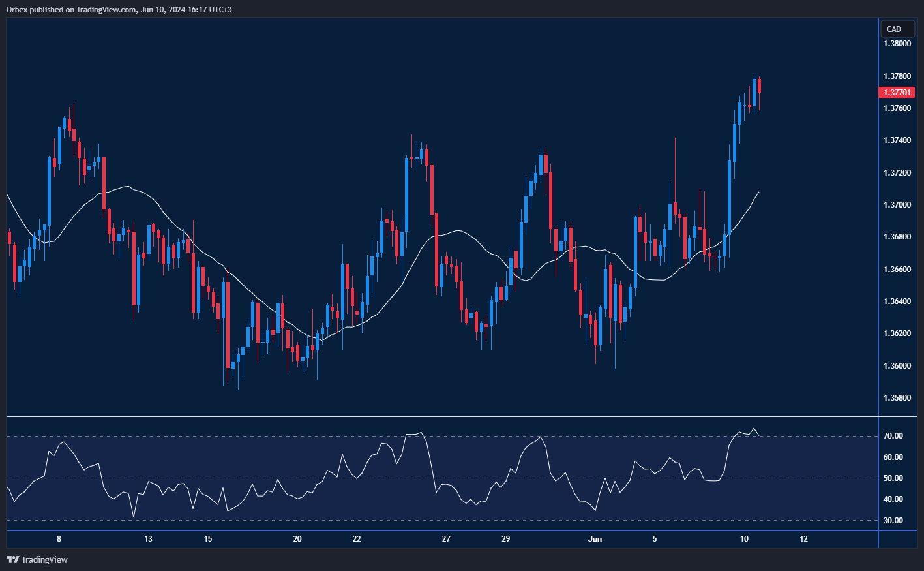The image size is (924, 571).
Task: Select date 20 on the time axis
Action: (x=297, y=539)
